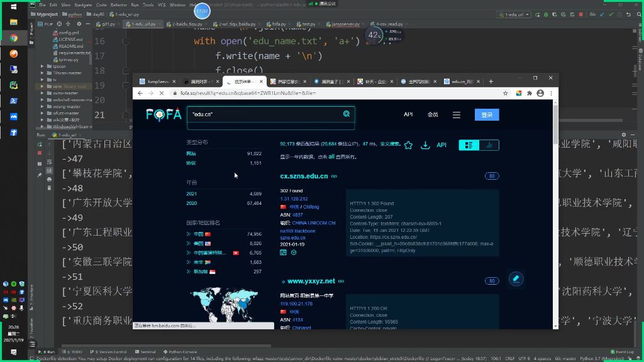Image resolution: width=644 pixels, height=362 pixels.
Task: Open Project view selector dropdown
Action: (x=45, y=25)
